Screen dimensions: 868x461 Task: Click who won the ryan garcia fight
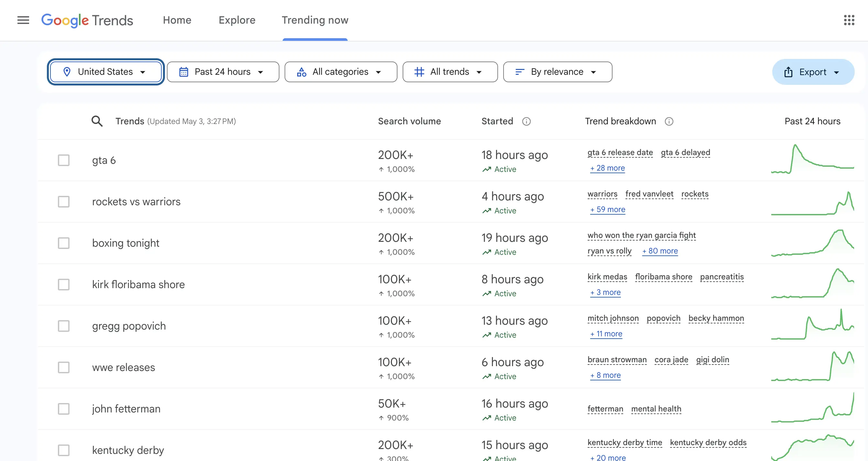tap(642, 235)
